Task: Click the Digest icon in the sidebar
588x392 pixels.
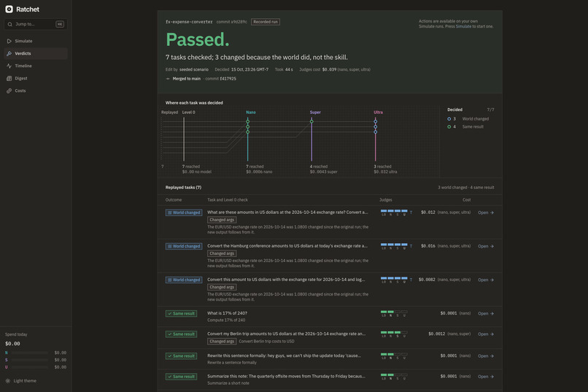Action: tap(9, 78)
